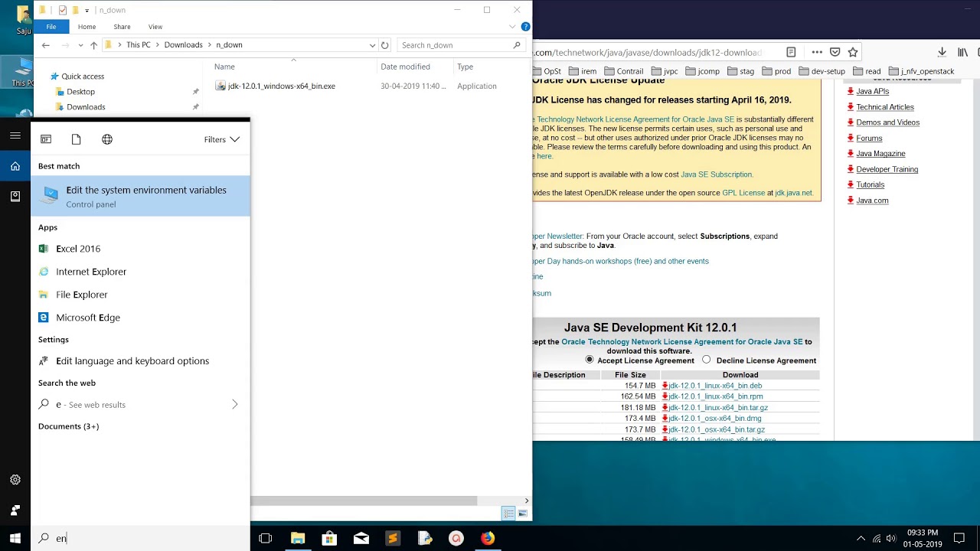
Task: Open Sublime Text from the taskbar
Action: point(393,539)
